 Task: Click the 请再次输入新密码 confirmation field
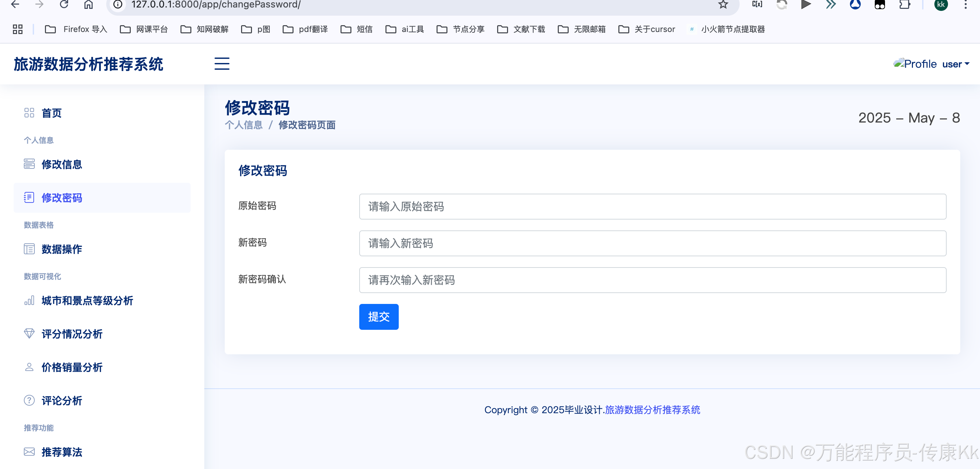click(652, 280)
